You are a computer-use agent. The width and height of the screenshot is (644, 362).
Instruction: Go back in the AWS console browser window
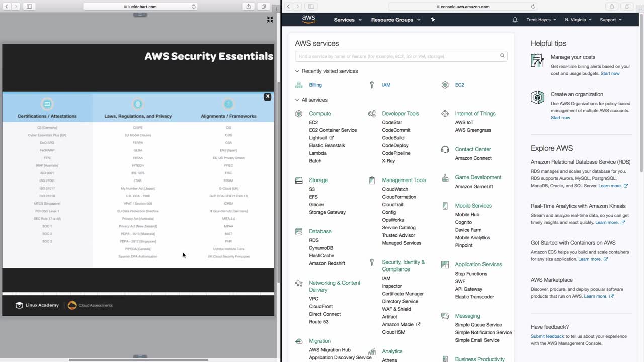(x=288, y=7)
